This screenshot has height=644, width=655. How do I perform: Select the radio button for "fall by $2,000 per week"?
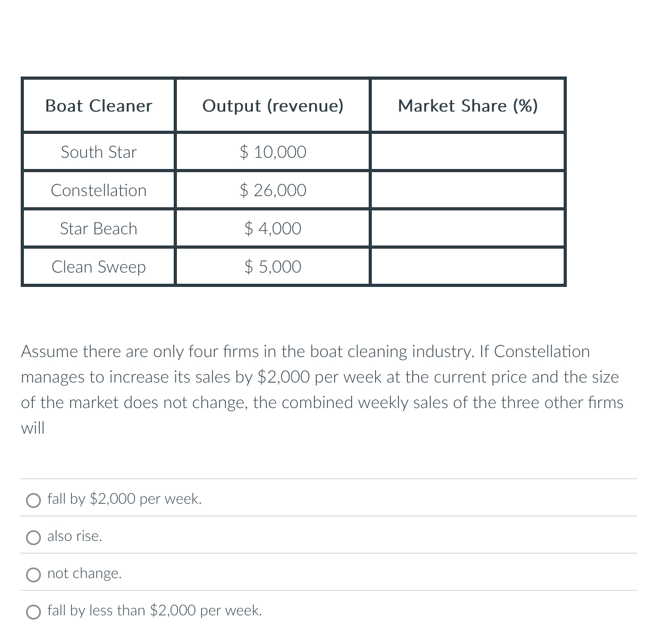[33, 500]
